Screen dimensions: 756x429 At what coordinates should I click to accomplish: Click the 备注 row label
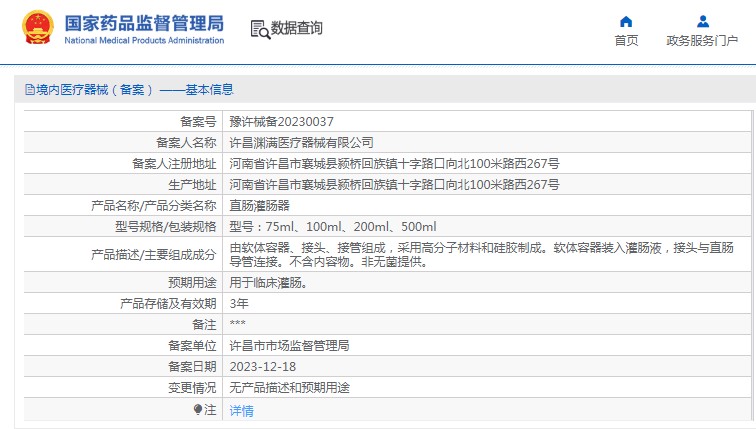204,324
